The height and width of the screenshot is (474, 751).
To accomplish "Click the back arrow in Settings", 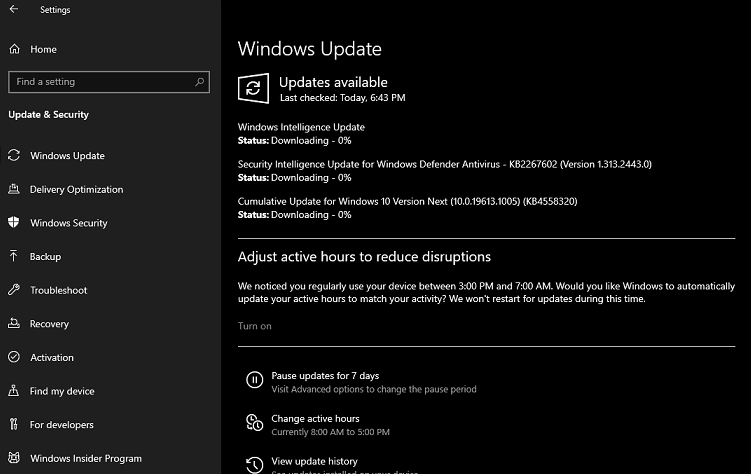I will 14,9.
